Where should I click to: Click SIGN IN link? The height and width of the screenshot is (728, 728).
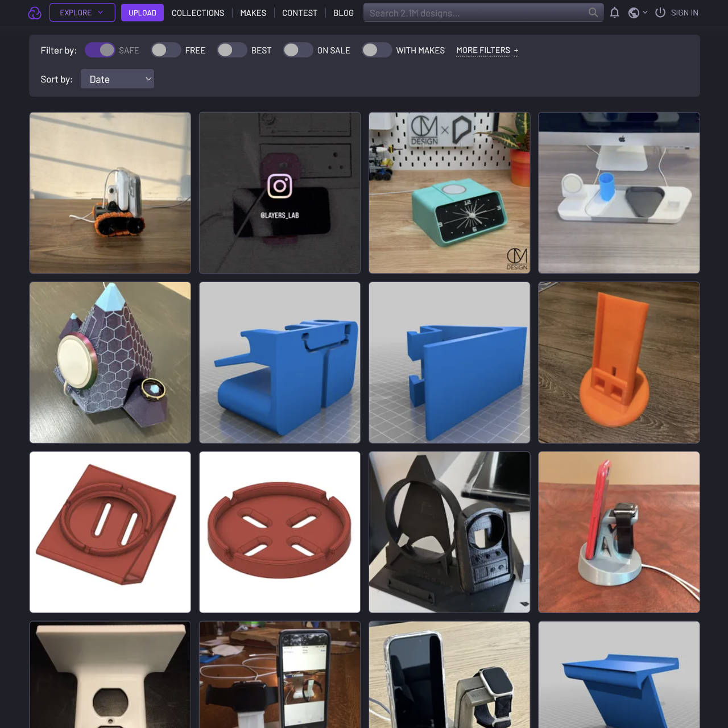click(684, 13)
